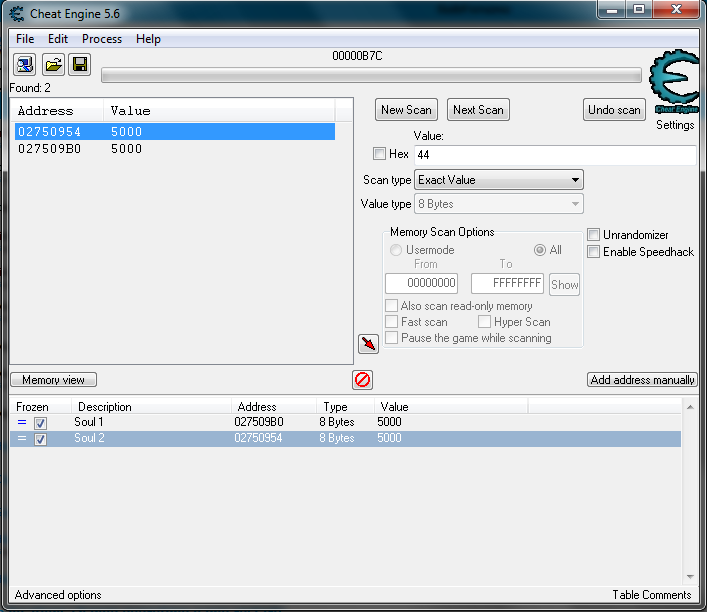Click Add address manually button
The image size is (707, 612).
coord(642,380)
